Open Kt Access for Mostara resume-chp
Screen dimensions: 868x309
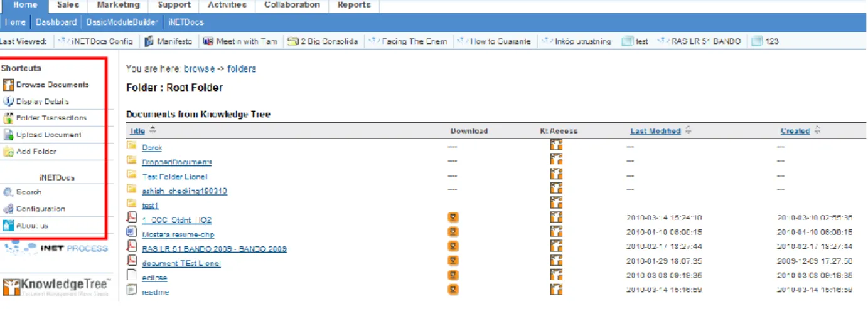pos(556,232)
